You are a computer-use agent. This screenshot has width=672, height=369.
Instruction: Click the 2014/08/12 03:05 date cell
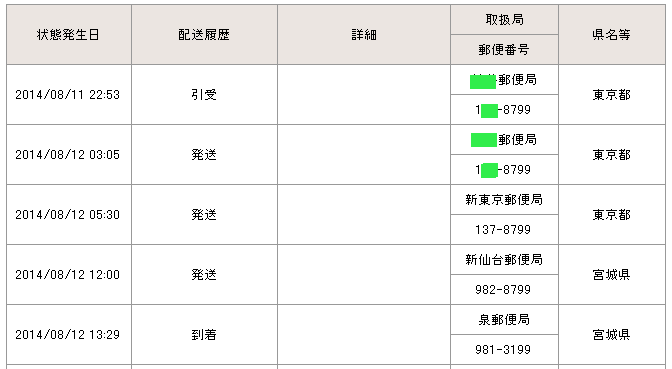69,155
